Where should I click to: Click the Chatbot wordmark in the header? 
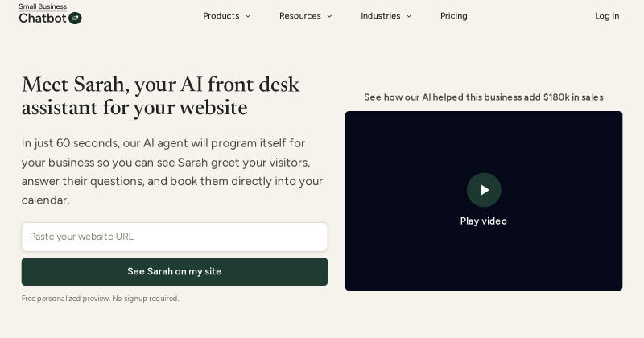click(x=43, y=18)
